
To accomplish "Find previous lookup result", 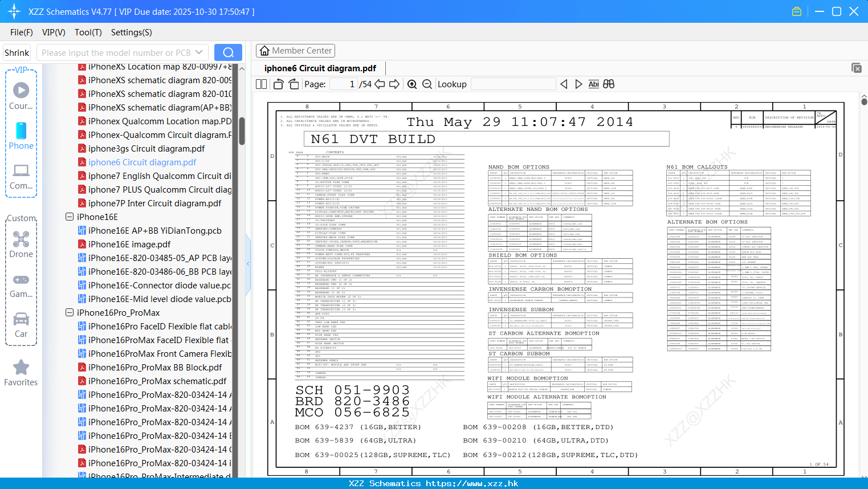I will (564, 84).
